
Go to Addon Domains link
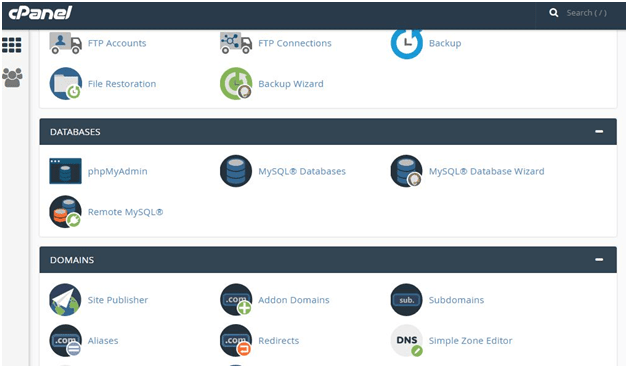point(294,300)
